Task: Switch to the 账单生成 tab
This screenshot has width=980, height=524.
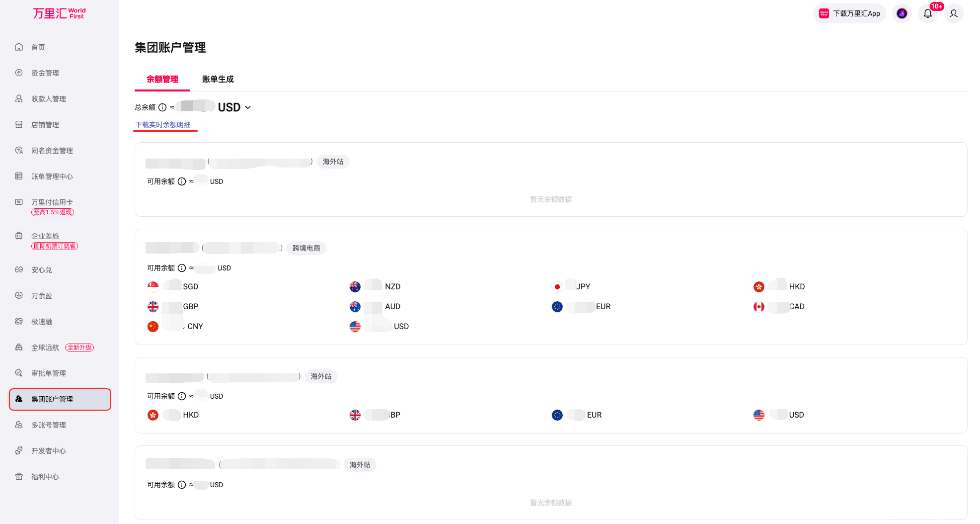Action: tap(218, 80)
